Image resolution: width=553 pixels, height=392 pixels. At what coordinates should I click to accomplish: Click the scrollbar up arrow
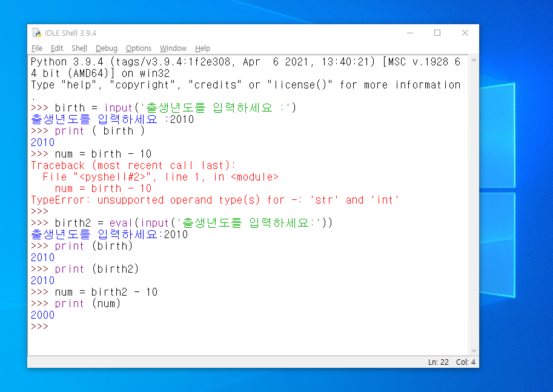(474, 61)
